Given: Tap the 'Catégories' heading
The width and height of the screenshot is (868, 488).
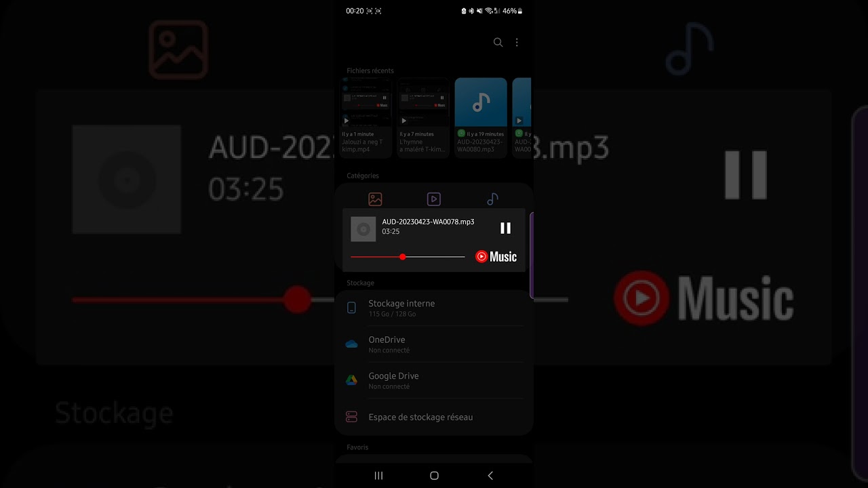Looking at the screenshot, I should (363, 176).
